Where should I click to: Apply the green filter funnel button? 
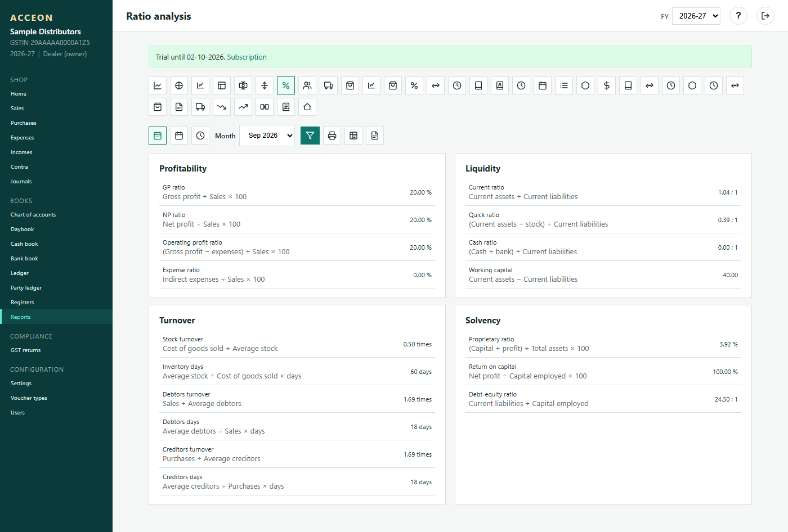coord(310,136)
